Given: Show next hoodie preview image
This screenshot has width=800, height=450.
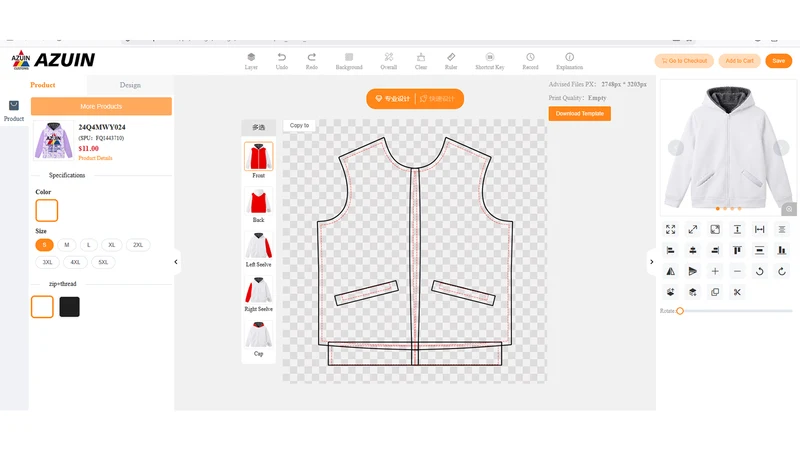Looking at the screenshot, I should pyautogui.click(x=781, y=147).
